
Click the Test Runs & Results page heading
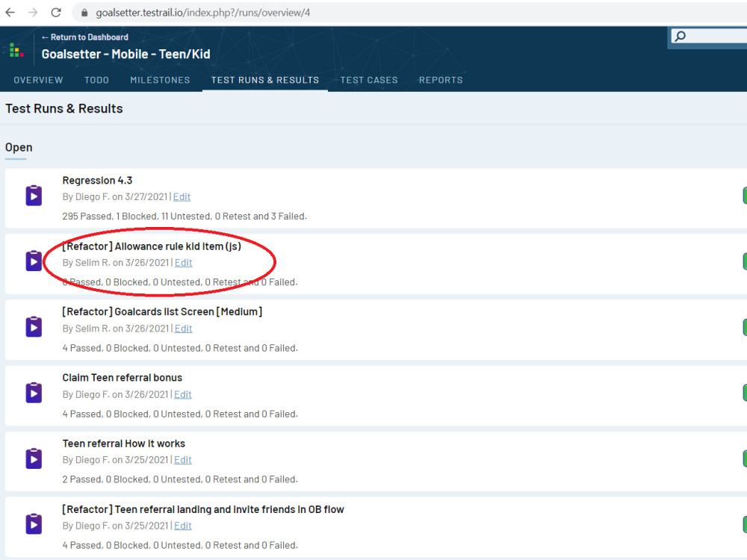(63, 108)
